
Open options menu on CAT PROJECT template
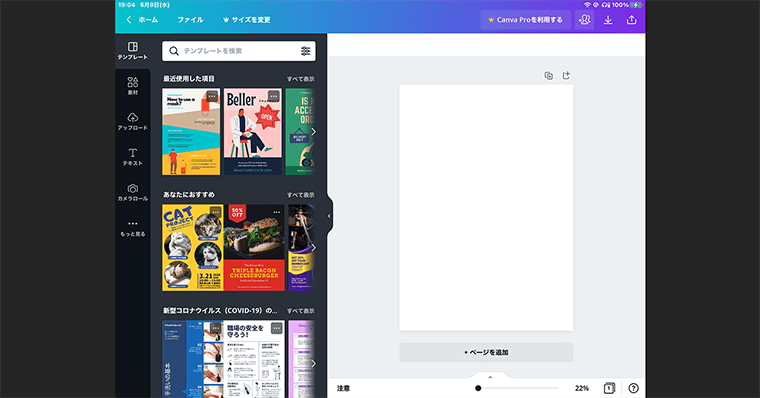pyautogui.click(x=215, y=212)
